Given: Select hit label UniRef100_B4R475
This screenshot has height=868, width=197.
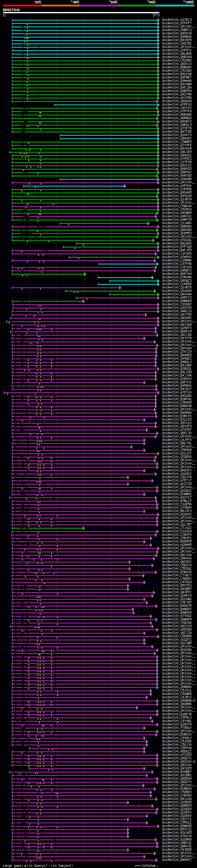Looking at the screenshot, I should click(177, 606).
